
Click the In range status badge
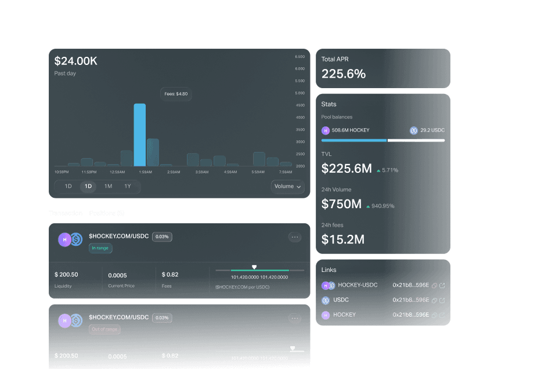pos(100,248)
